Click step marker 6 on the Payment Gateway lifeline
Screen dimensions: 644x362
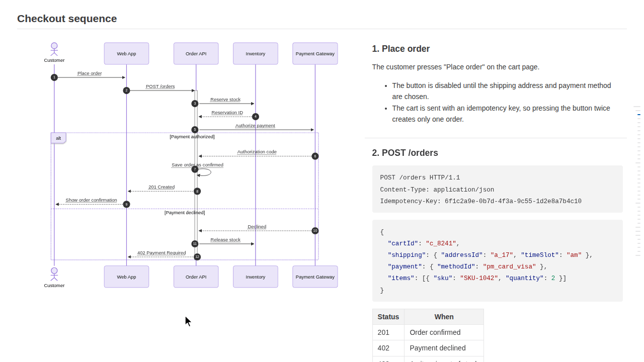[315, 156]
